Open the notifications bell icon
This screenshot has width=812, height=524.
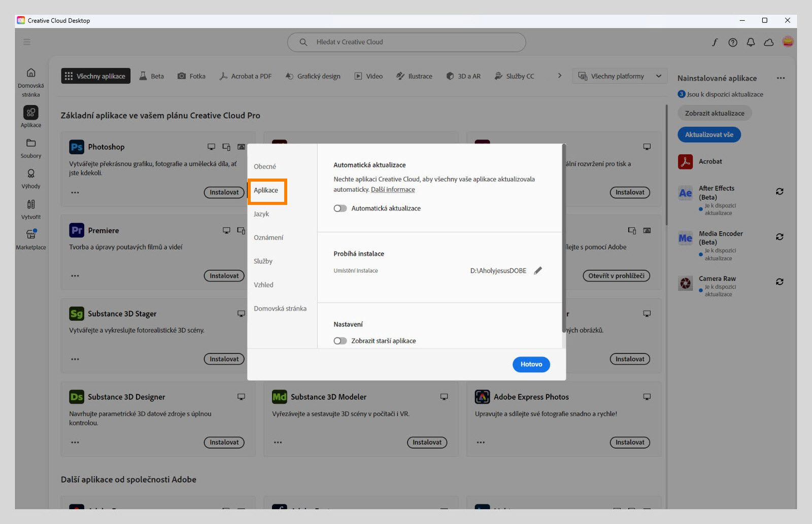point(751,42)
